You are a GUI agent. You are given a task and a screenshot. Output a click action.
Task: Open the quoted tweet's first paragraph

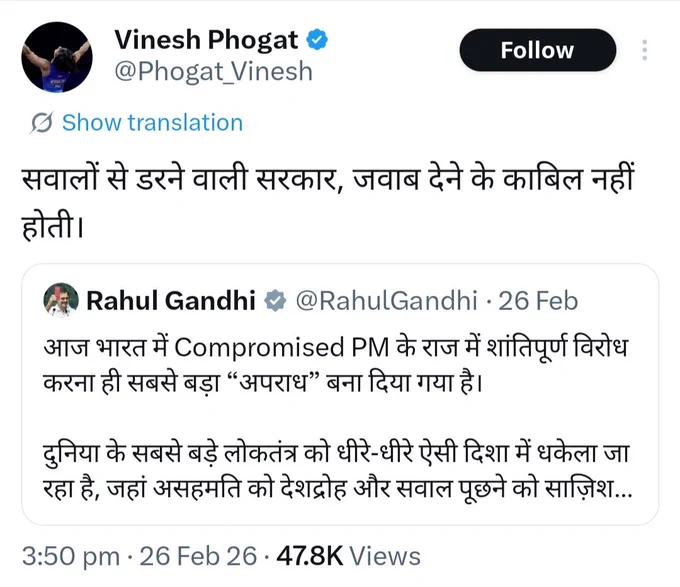click(336, 365)
